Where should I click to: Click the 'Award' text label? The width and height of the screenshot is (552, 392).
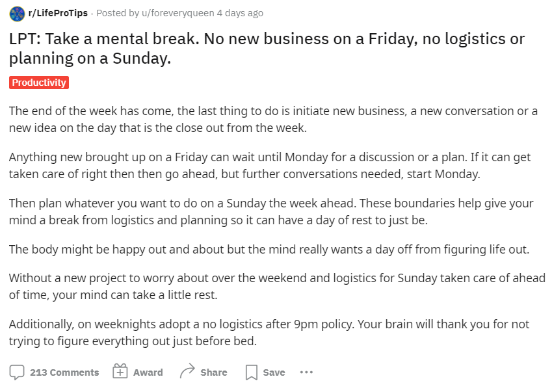[x=148, y=372]
